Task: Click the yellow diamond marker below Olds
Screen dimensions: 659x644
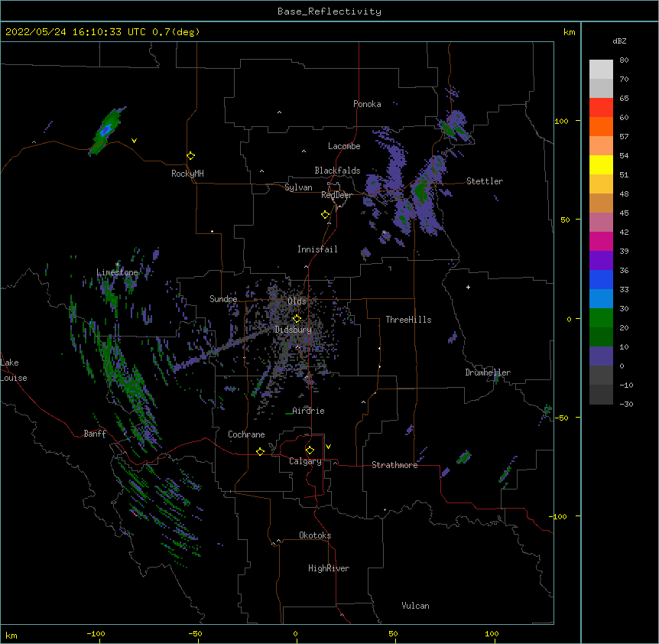Action: pos(297,318)
